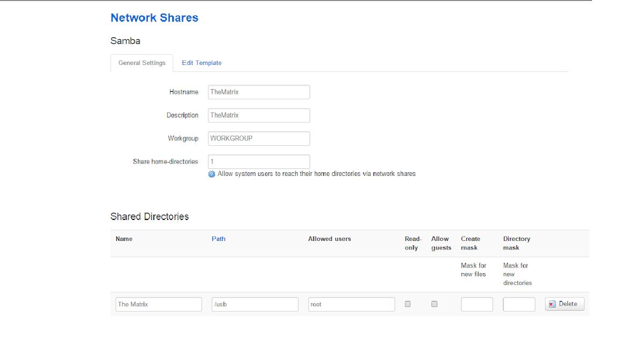Click the Shared Directories section heading
The height and width of the screenshot is (338, 644).
pos(149,217)
